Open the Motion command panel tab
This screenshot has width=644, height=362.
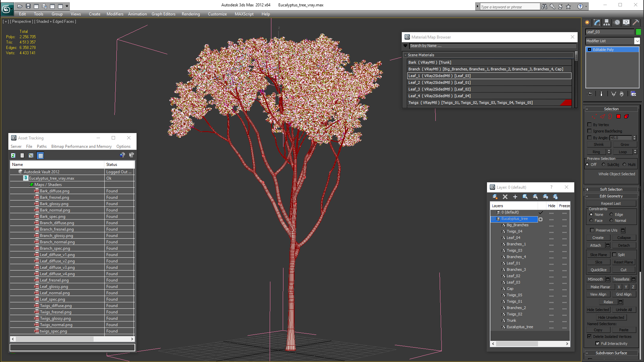(617, 22)
